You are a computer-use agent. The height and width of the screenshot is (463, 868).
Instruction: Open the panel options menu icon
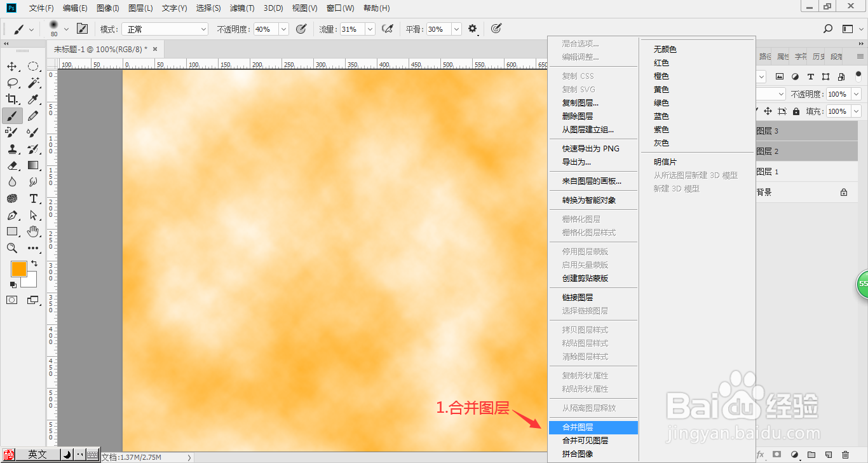859,57
